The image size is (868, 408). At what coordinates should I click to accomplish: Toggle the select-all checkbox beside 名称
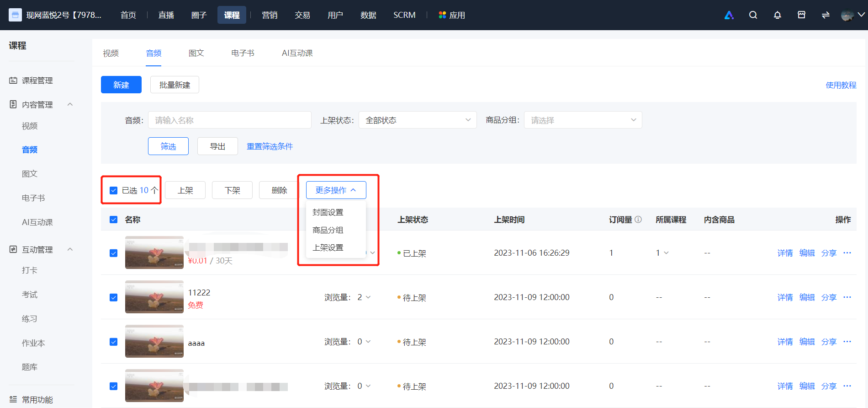tap(114, 220)
